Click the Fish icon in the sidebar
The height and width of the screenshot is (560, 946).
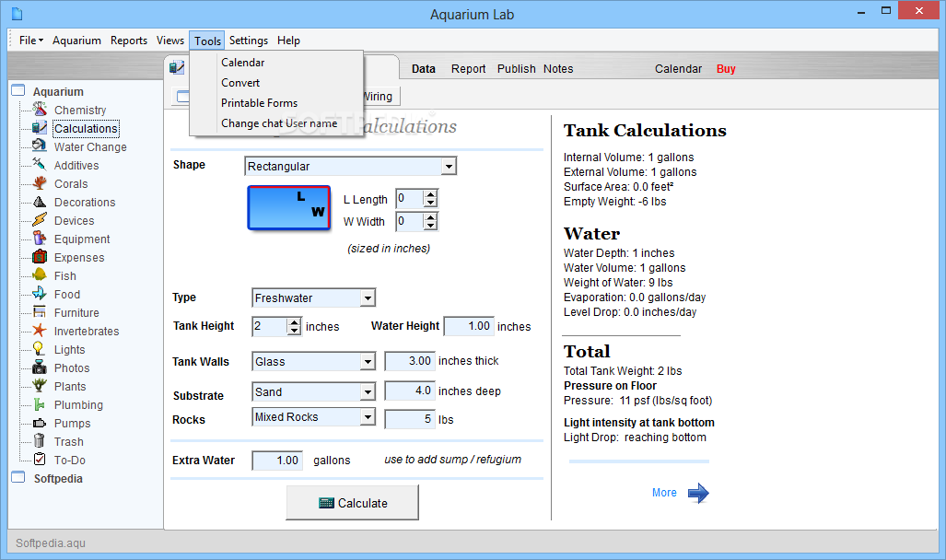[40, 275]
